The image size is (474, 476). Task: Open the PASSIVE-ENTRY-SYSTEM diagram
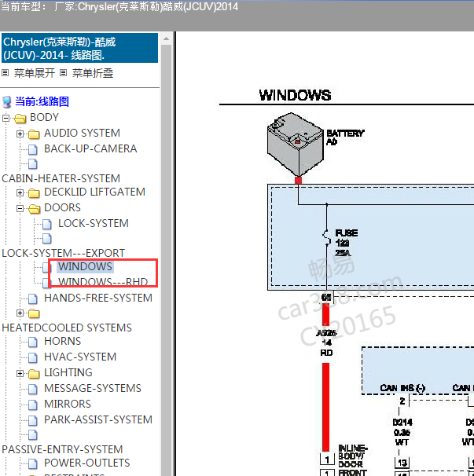point(62,449)
